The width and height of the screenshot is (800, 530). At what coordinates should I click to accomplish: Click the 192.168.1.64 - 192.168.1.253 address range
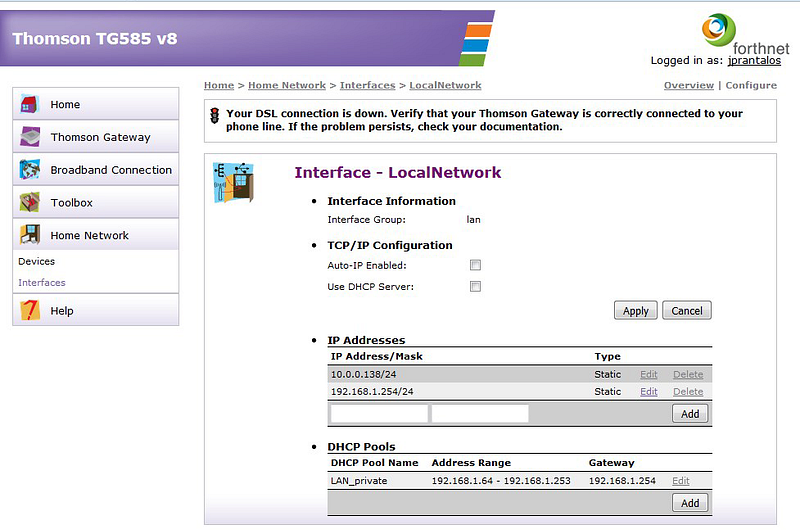coord(501,481)
